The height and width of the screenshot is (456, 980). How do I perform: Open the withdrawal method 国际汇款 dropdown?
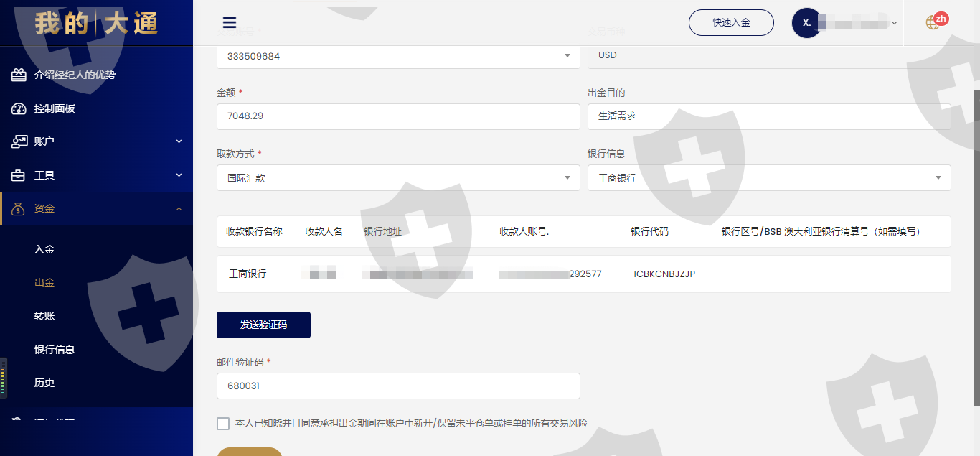click(x=398, y=178)
